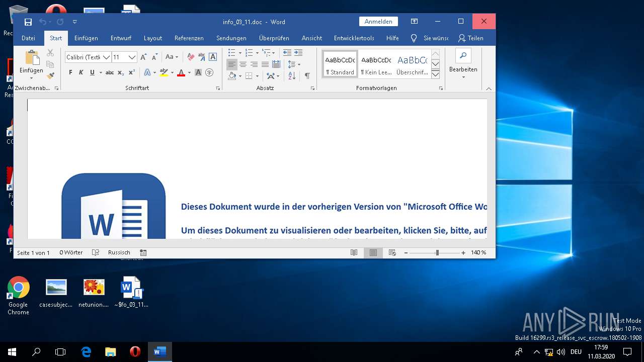644x362 pixels.
Task: Clear all formatting with the eraser icon
Action: [191, 57]
